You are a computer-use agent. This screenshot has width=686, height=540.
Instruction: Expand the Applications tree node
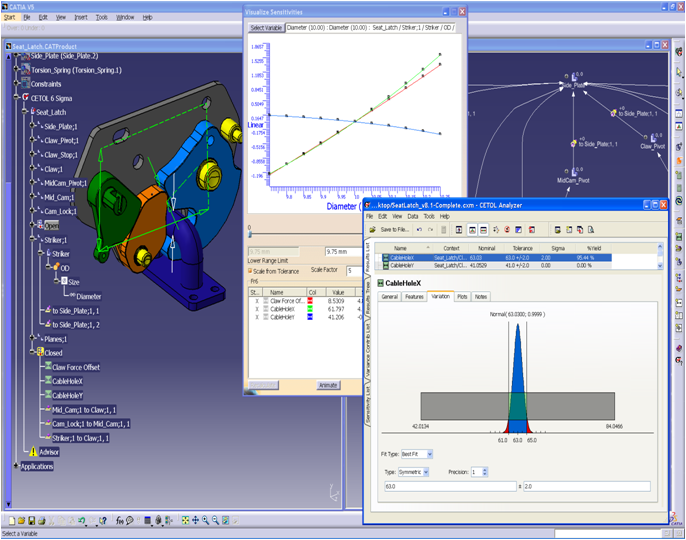(16, 466)
